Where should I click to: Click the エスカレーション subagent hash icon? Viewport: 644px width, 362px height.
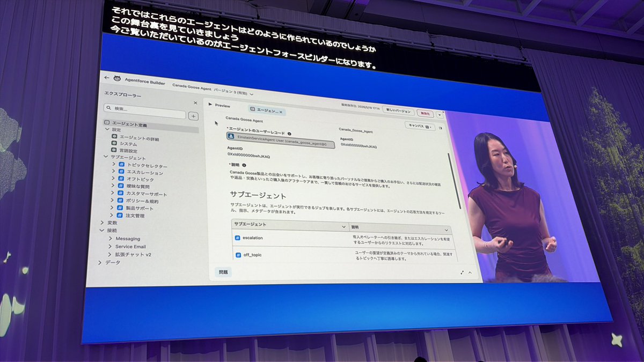pos(120,172)
